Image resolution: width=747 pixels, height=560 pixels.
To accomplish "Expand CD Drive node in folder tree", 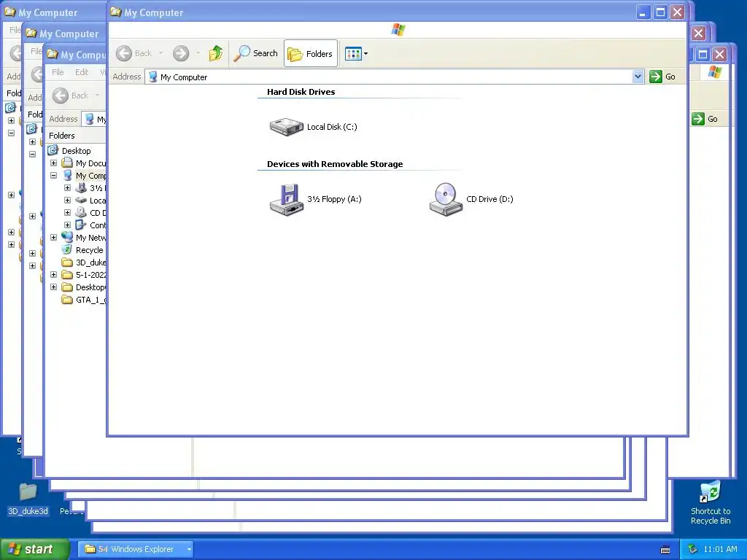I will click(x=67, y=213).
